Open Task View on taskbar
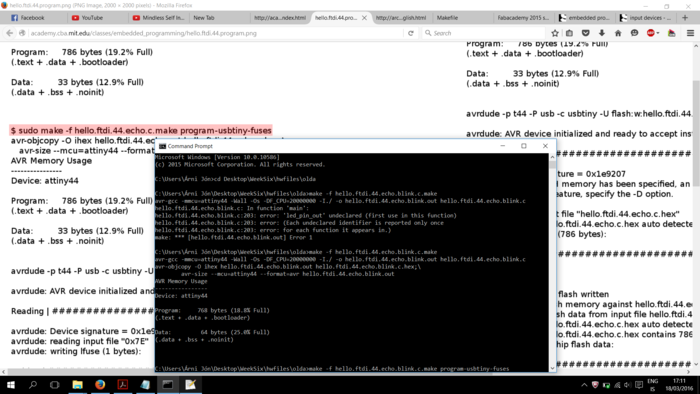Image resolution: width=700 pixels, height=394 pixels. pos(54,385)
